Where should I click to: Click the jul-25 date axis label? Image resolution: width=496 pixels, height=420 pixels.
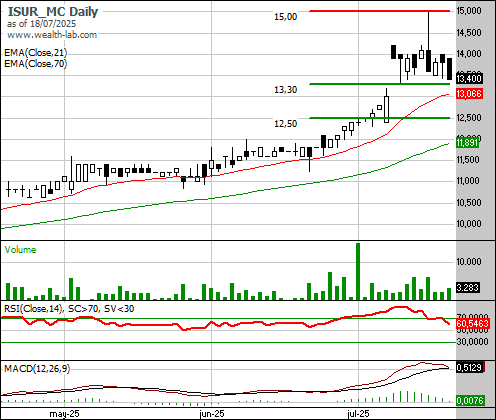(358, 414)
